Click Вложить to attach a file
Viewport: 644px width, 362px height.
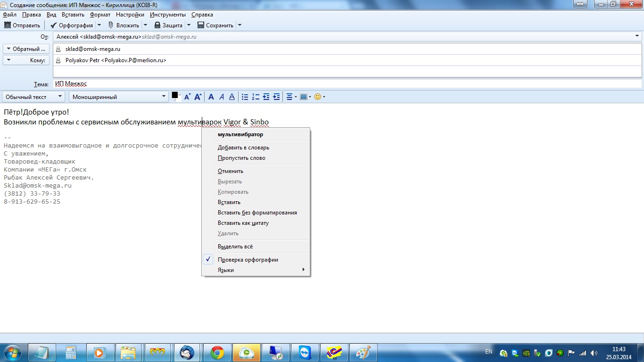point(124,25)
